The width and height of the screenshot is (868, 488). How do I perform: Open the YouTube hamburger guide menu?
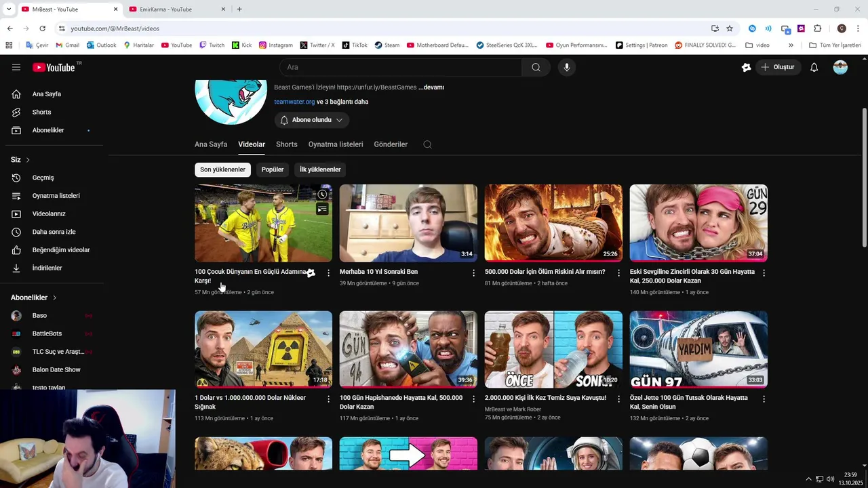(x=16, y=67)
